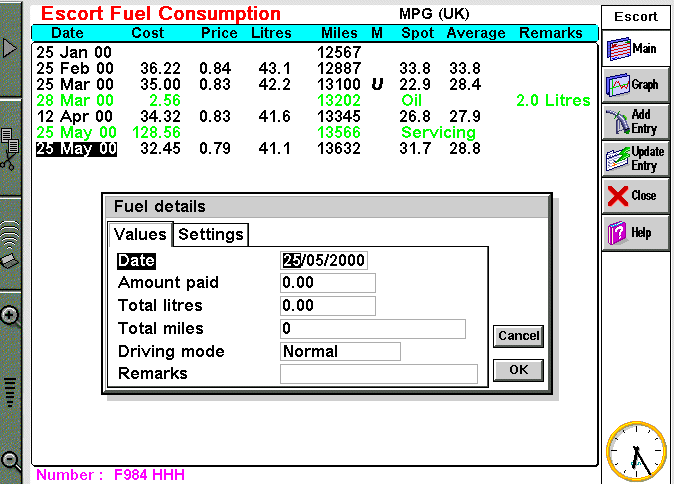Open the Graph view
The image size is (674, 484).
click(x=635, y=85)
